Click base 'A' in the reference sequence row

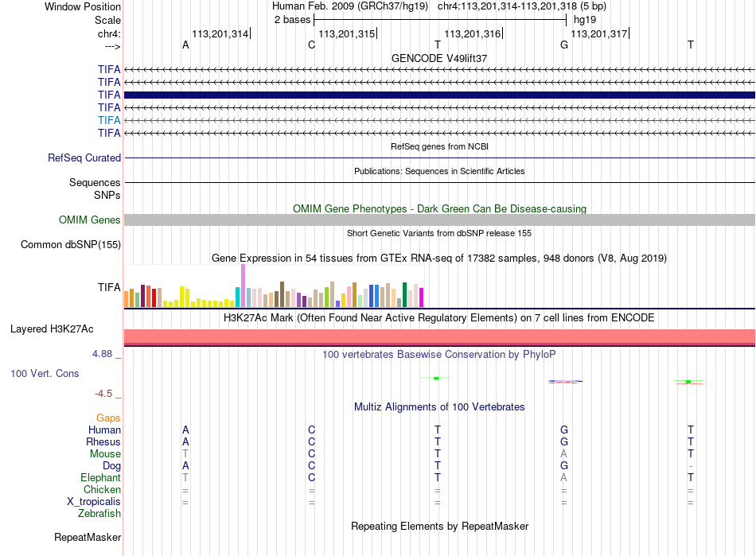pos(185,45)
